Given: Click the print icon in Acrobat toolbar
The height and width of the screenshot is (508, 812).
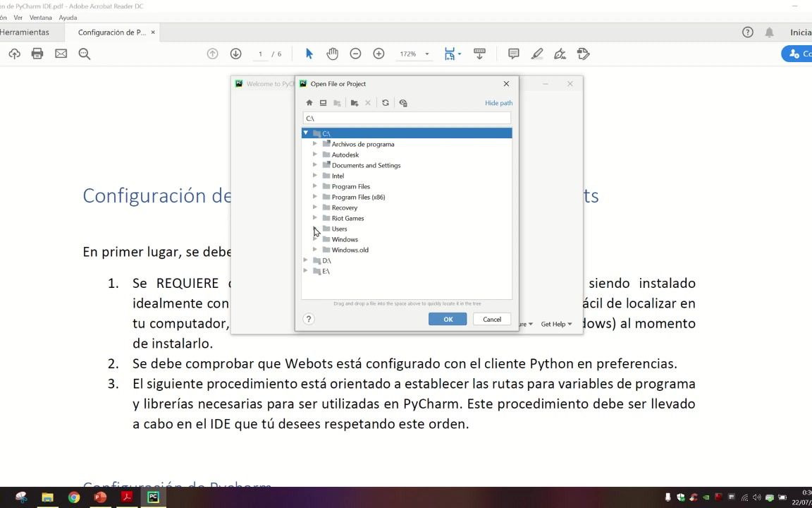Looking at the screenshot, I should coord(37,54).
